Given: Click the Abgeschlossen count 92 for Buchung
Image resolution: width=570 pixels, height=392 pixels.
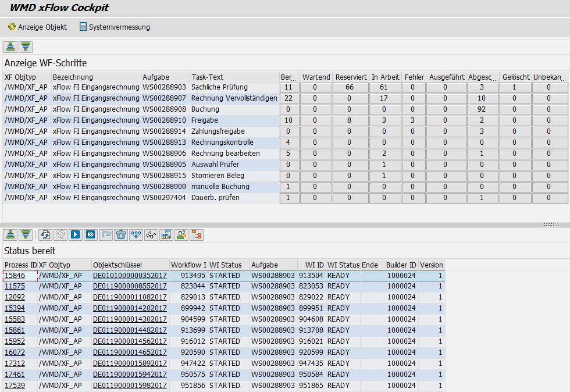Looking at the screenshot, I should pos(481,109).
